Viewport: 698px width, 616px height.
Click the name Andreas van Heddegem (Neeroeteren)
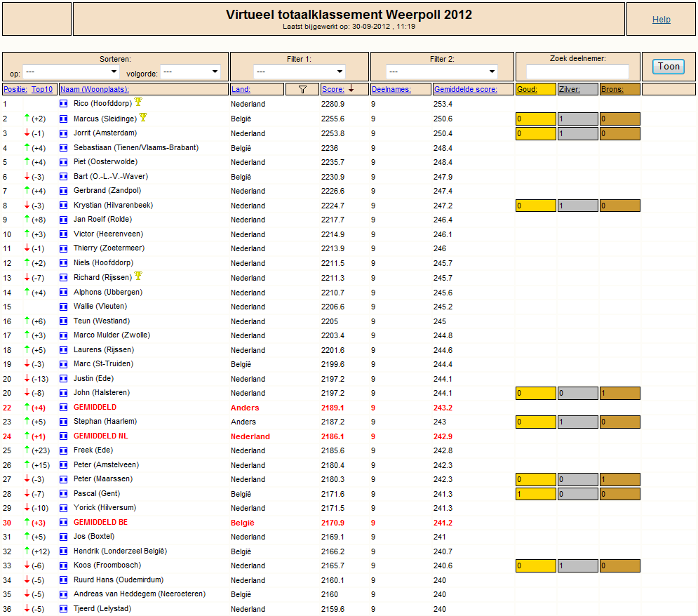click(x=140, y=594)
